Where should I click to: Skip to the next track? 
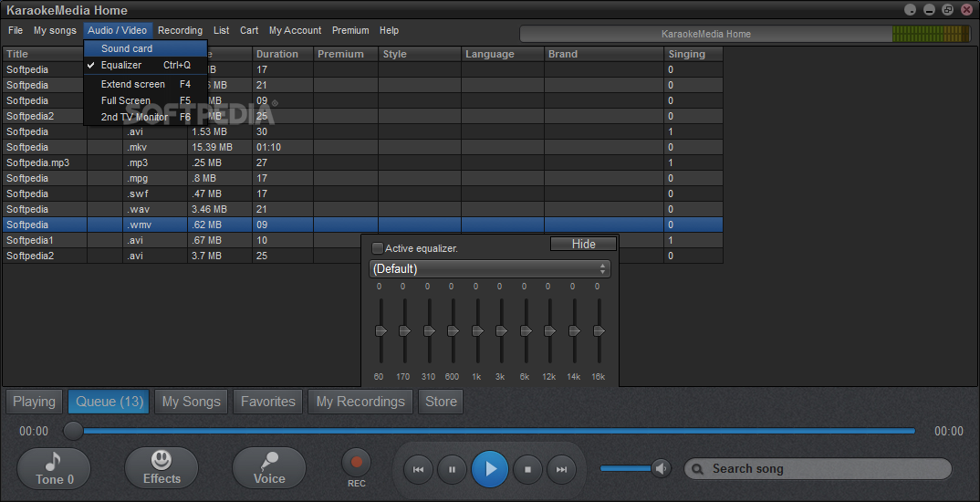(x=561, y=469)
